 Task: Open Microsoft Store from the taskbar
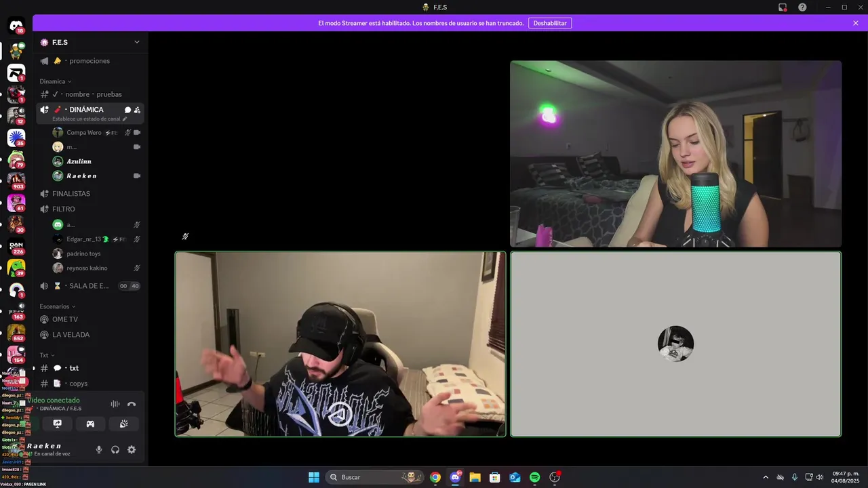(x=495, y=477)
